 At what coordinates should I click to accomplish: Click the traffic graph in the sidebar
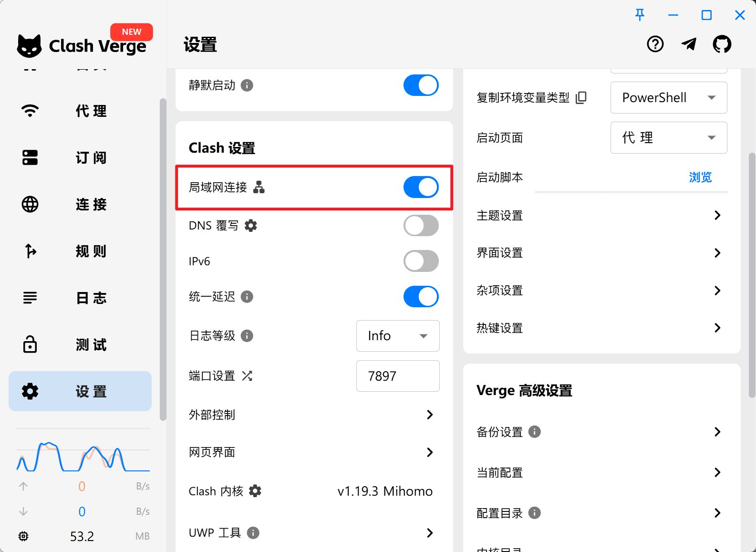83,450
